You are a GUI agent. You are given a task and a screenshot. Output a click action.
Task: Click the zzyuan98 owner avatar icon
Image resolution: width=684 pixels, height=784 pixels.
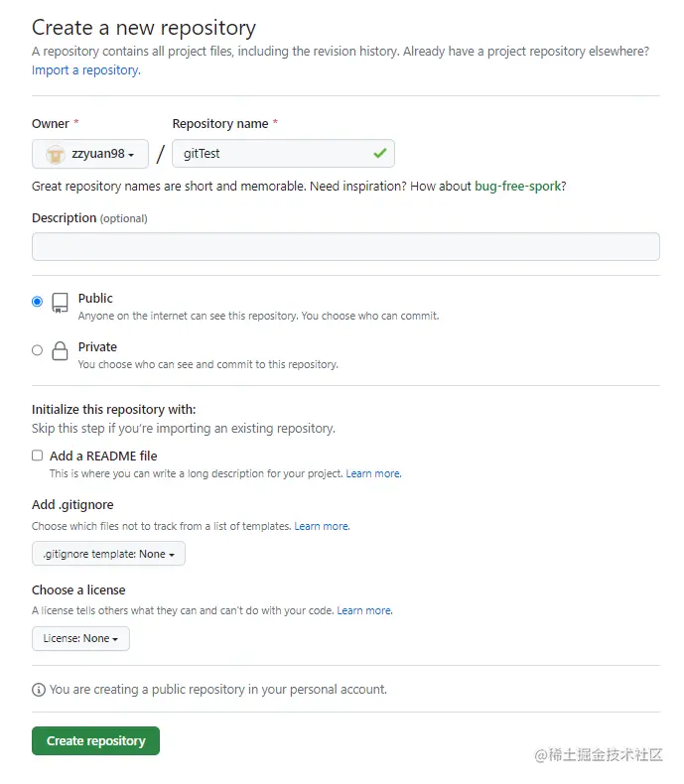(56, 154)
